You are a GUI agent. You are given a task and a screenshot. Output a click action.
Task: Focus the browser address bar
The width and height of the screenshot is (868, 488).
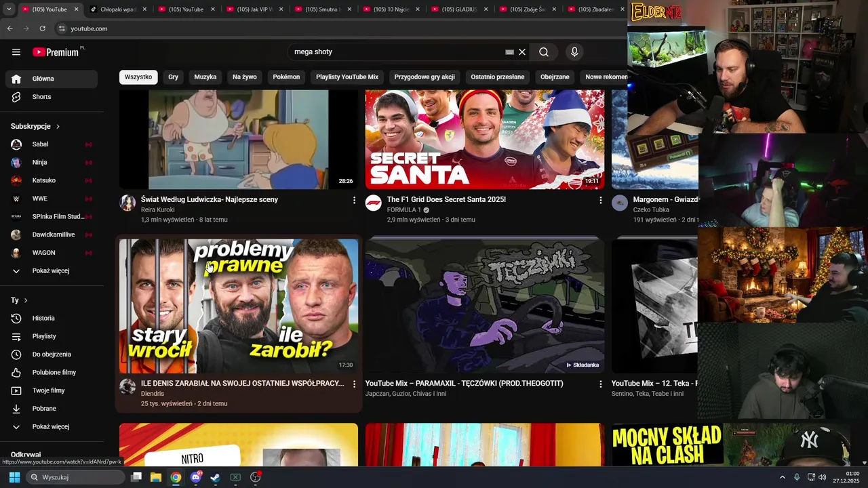[x=339, y=28]
